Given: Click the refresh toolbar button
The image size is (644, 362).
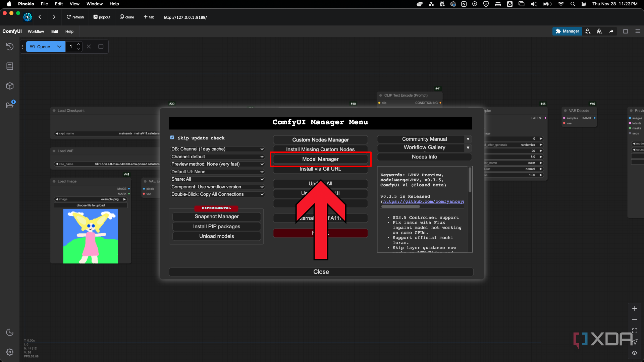Looking at the screenshot, I should (75, 17).
